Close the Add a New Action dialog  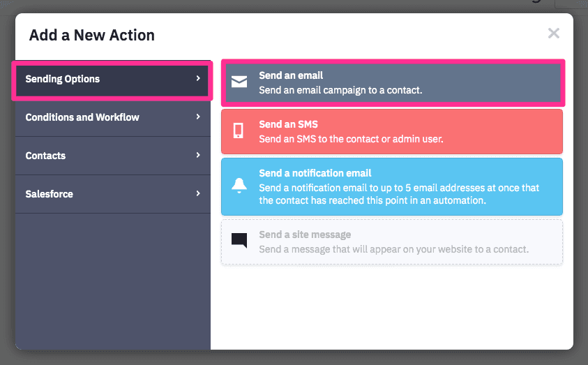point(554,33)
